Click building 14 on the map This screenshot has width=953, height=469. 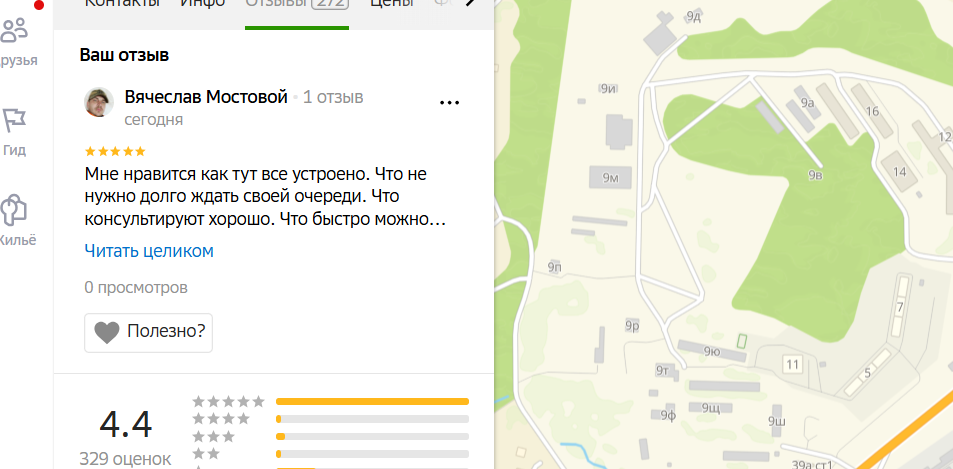pyautogui.click(x=900, y=172)
